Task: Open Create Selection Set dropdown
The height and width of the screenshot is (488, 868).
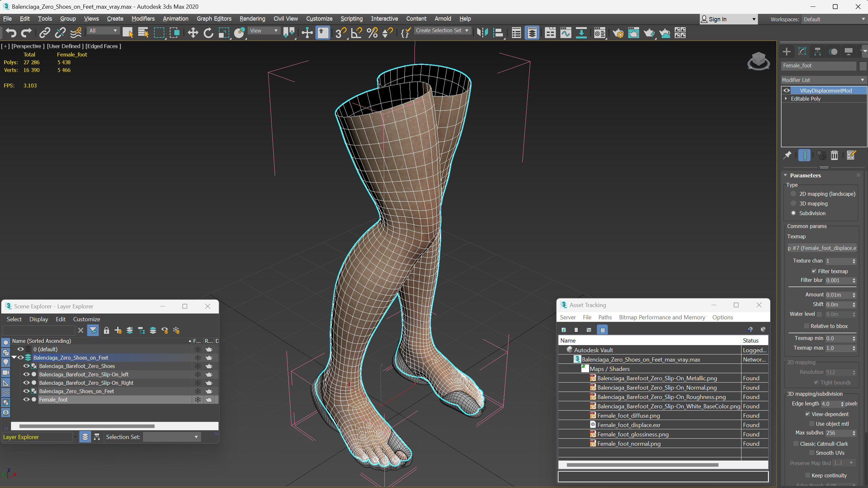Action: [442, 31]
